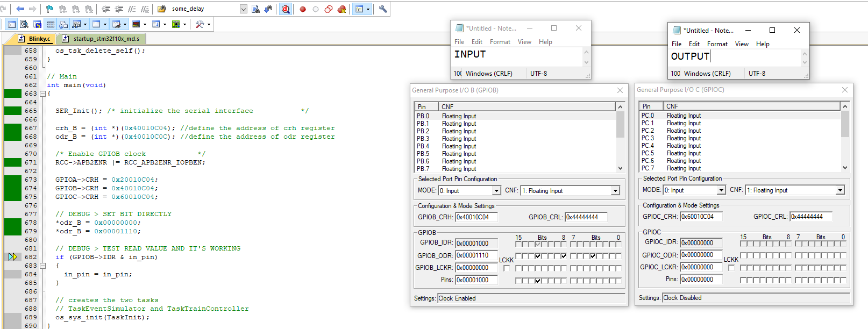Open the GPIOB CNF dropdown
This screenshot has height=329, width=868.
pos(615,191)
